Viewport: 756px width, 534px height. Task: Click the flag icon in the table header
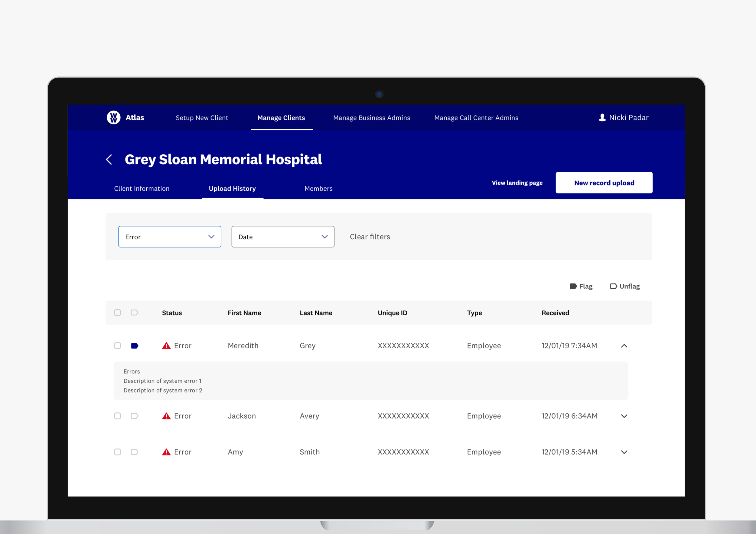coord(134,312)
